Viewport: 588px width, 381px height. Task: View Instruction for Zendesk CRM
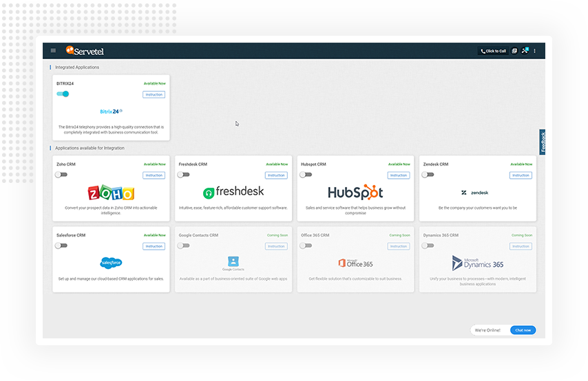click(x=521, y=175)
